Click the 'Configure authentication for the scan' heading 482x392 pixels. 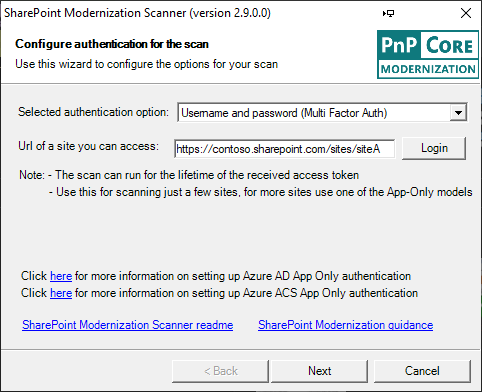(x=112, y=44)
